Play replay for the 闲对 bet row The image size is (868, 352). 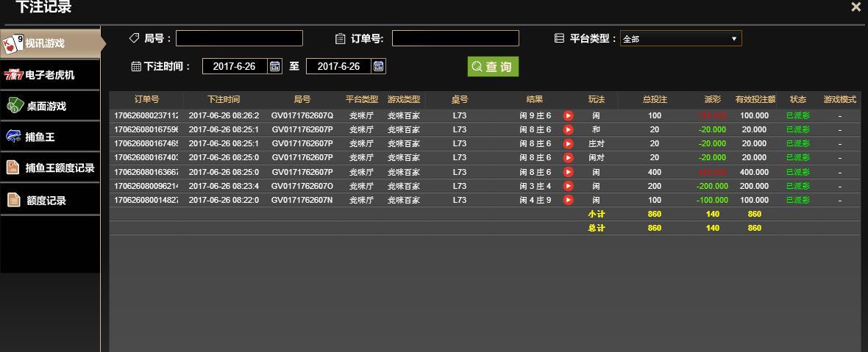[x=568, y=157]
